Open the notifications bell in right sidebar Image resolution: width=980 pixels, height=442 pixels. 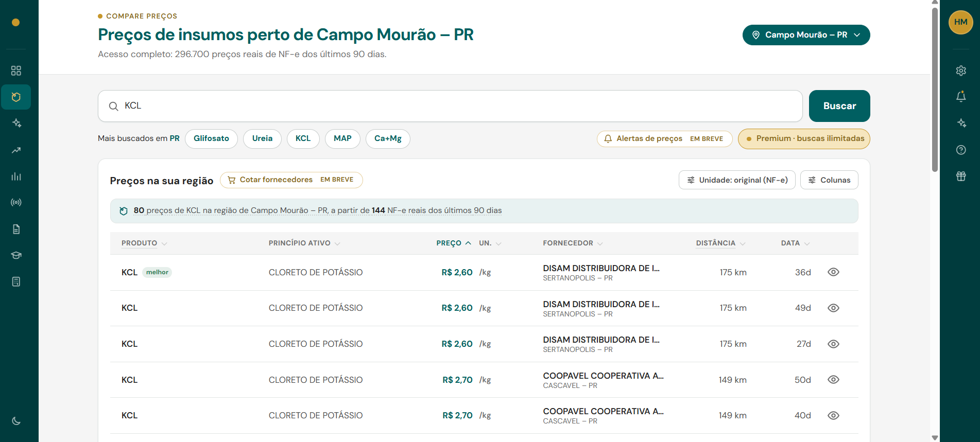click(x=961, y=97)
